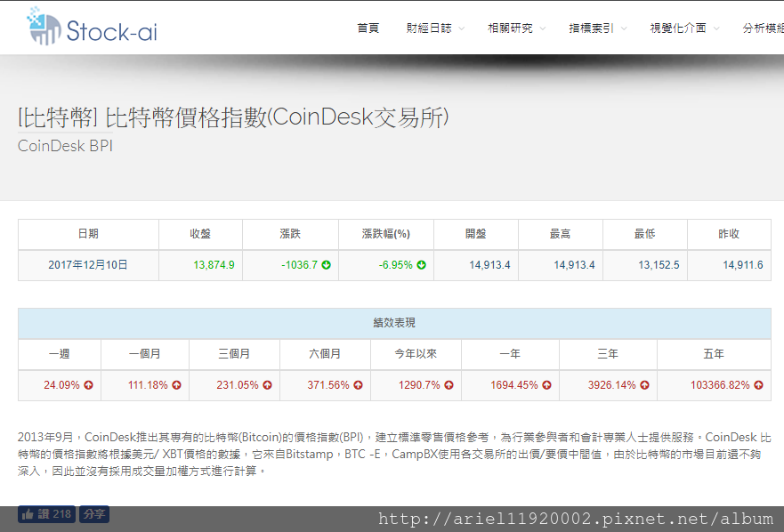Click the red up arrow beside 1290.7%

pyautogui.click(x=449, y=385)
